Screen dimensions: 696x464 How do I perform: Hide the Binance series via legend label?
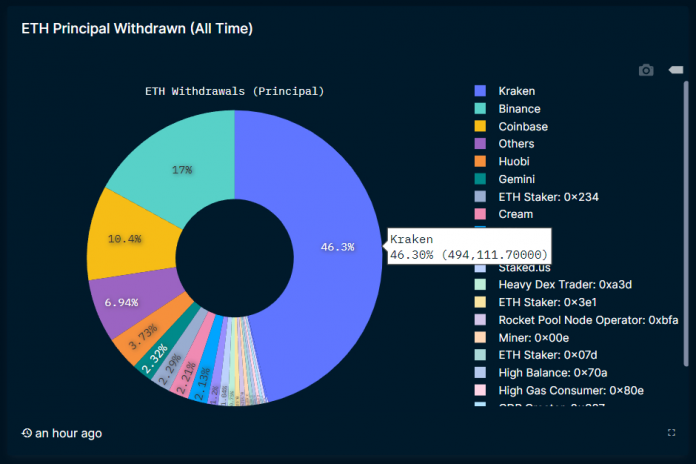519,109
